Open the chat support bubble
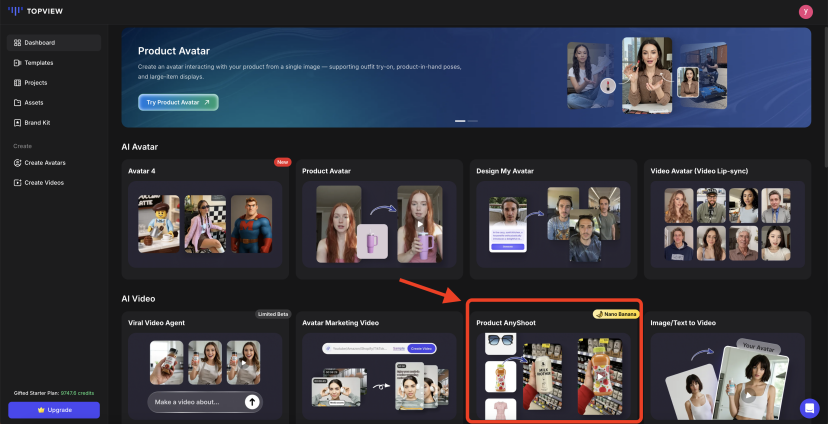 [x=809, y=408]
